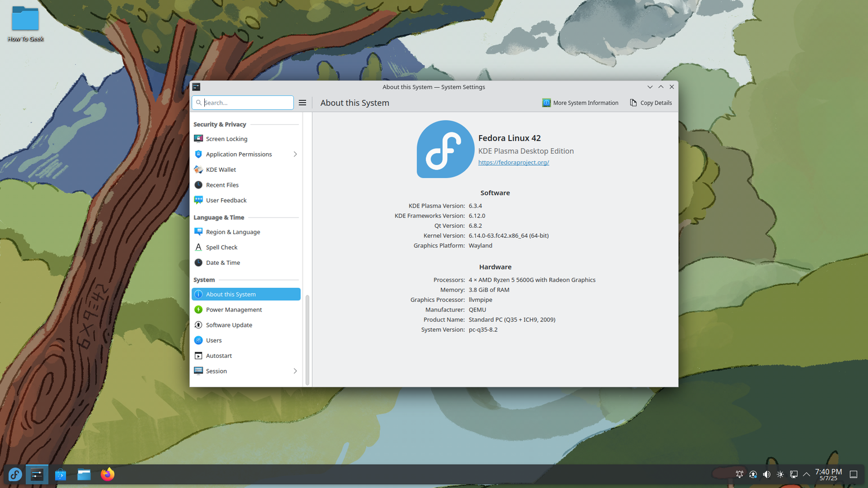This screenshot has width=868, height=488.
Task: Open Region & Language settings
Action: [246, 232]
